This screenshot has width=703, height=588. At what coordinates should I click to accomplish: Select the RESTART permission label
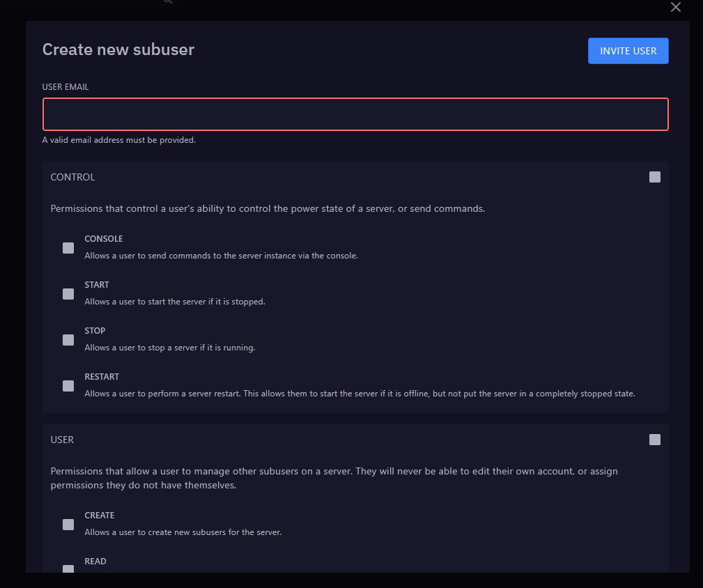102,376
